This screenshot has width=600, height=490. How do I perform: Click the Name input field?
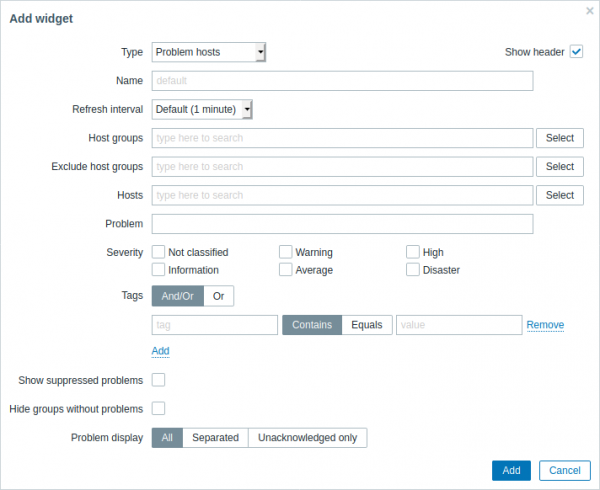coord(342,81)
